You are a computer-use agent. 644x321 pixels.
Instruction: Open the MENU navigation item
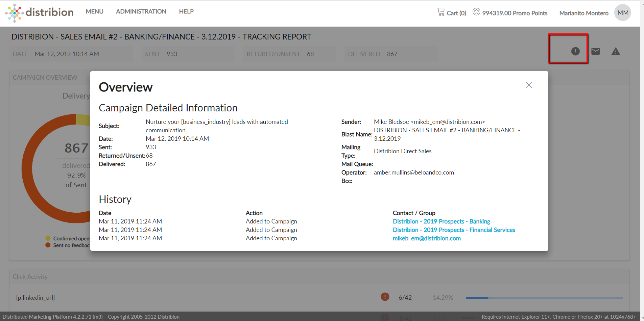[94, 11]
